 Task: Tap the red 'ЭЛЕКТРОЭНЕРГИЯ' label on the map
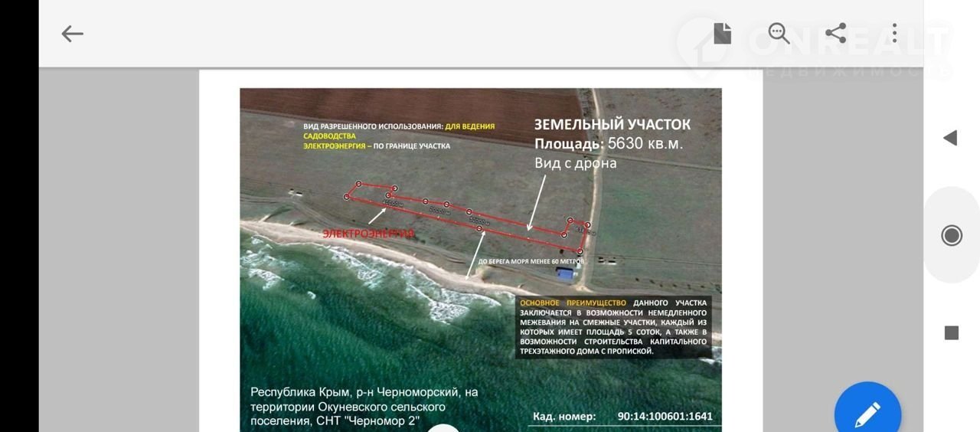pyautogui.click(x=367, y=234)
